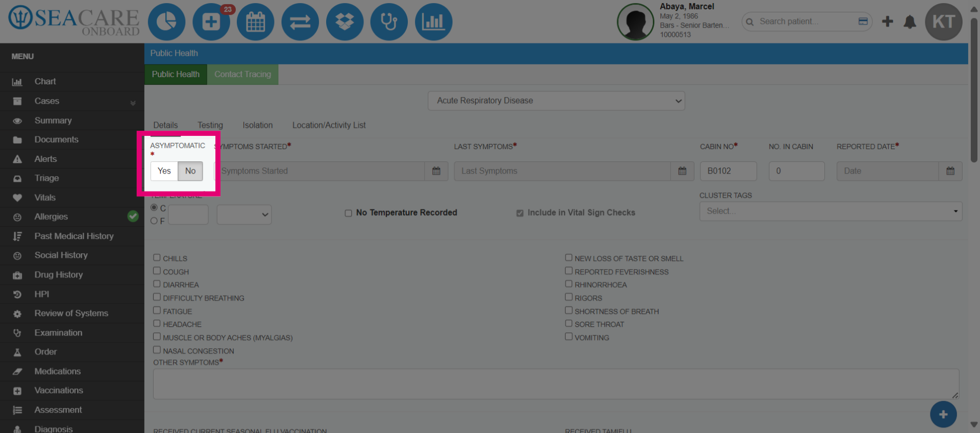Check No Temperature Recorded
Image resolution: width=980 pixels, height=433 pixels.
click(x=348, y=213)
